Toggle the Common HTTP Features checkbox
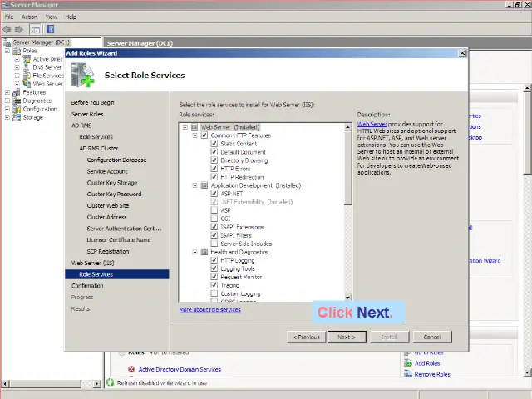The image size is (532, 399). tap(204, 135)
